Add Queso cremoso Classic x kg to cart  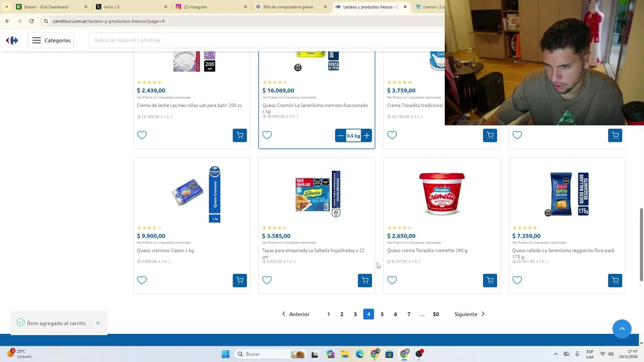239,280
